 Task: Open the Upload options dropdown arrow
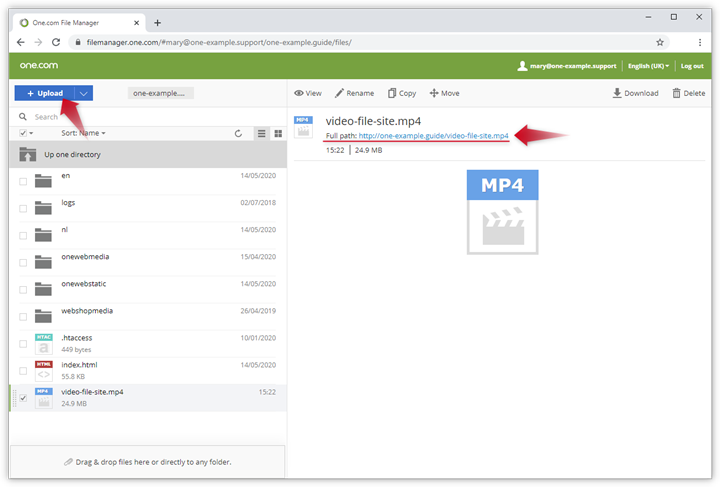84,93
